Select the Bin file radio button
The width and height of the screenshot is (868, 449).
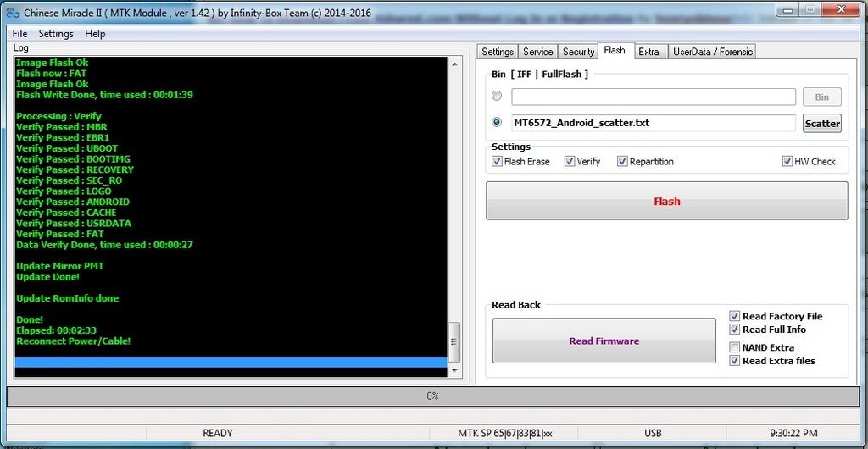pyautogui.click(x=497, y=97)
